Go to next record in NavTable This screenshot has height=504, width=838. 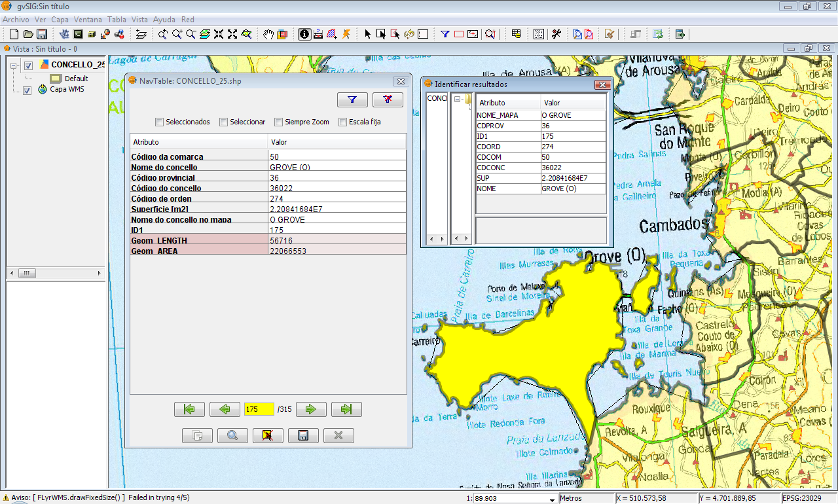(x=311, y=409)
